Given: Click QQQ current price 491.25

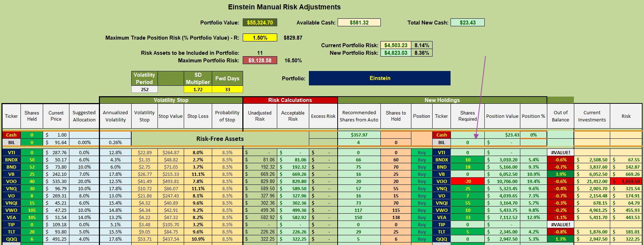Looking at the screenshot, I should (x=56, y=239).
